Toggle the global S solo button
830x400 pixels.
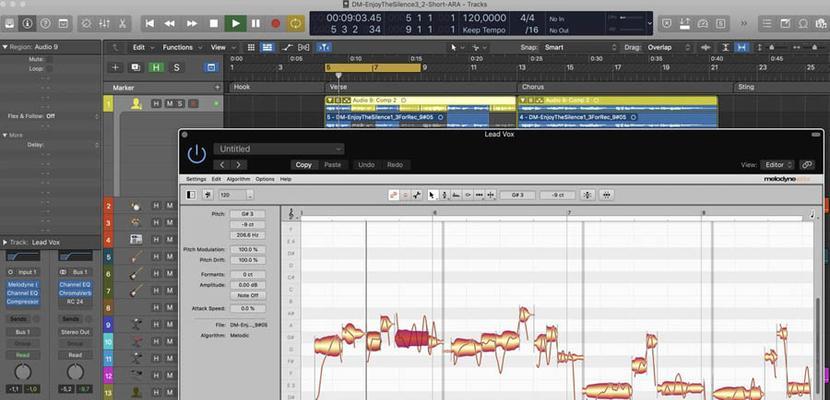click(x=176, y=68)
